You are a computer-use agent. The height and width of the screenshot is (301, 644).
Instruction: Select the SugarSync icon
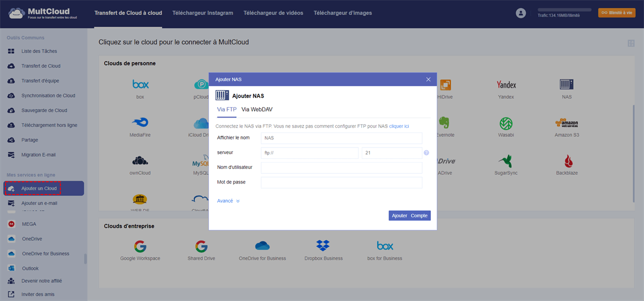tap(506, 161)
